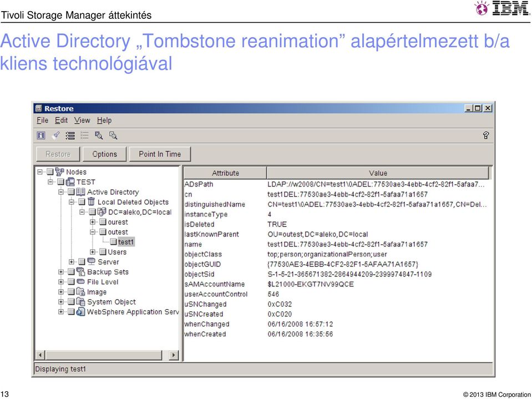Select the DC=aleko,DC=local tree label
Screen dimensions: 532x399
140,212
